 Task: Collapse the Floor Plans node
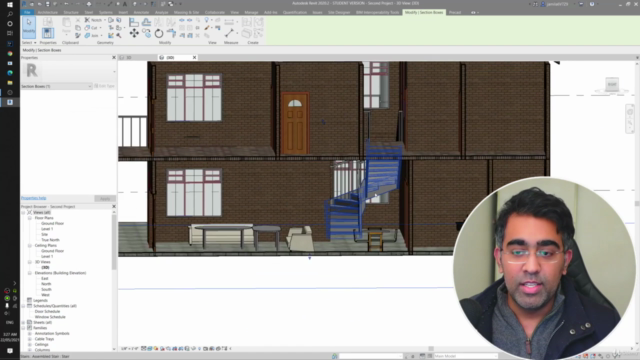click(x=29, y=218)
